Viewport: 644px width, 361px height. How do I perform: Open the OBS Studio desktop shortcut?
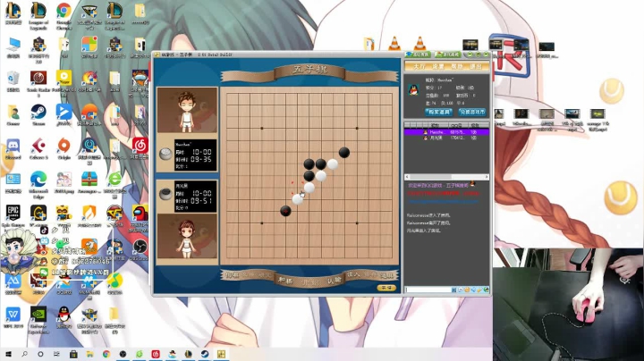pos(140,250)
